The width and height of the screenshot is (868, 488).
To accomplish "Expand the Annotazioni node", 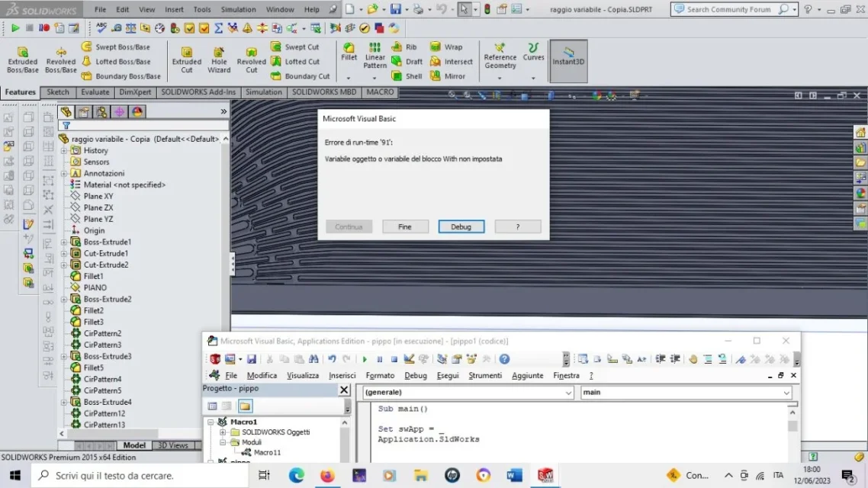I will pyautogui.click(x=64, y=173).
